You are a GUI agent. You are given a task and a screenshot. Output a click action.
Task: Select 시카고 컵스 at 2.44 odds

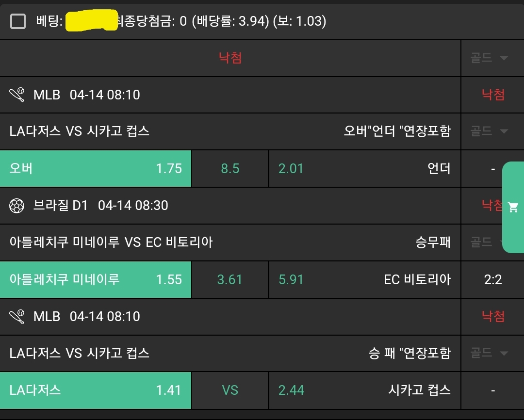pos(364,390)
